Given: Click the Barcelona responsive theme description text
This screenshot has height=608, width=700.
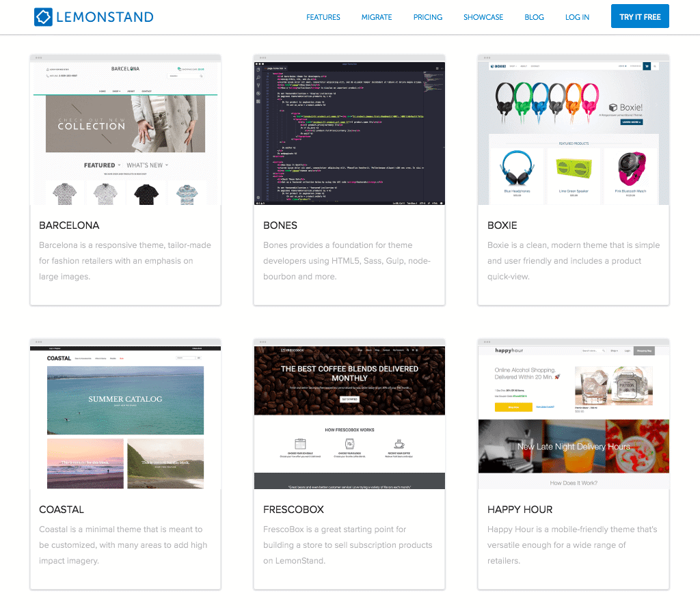Looking at the screenshot, I should coord(125,261).
